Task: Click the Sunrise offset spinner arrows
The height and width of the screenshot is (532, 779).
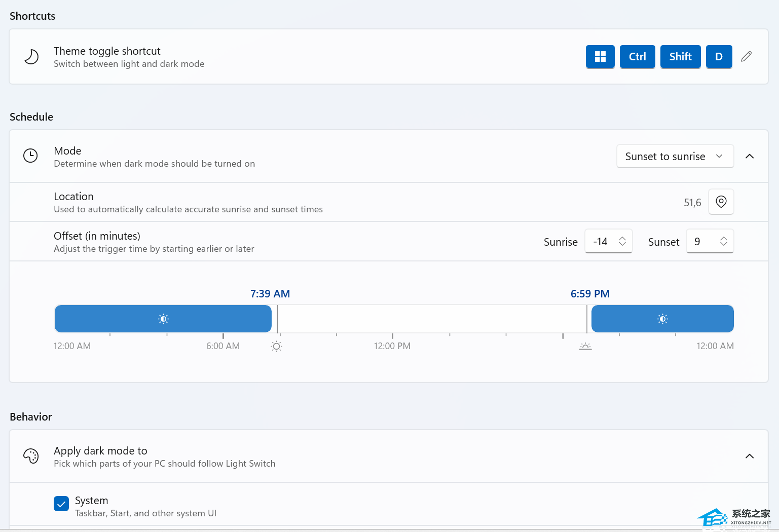Action: pyautogui.click(x=622, y=242)
